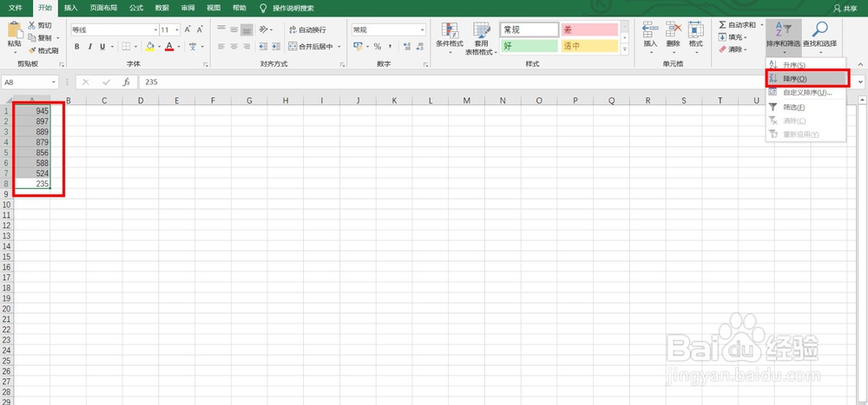Click the increase decimal places icon
Screen dimensions: 868x405
[407, 47]
